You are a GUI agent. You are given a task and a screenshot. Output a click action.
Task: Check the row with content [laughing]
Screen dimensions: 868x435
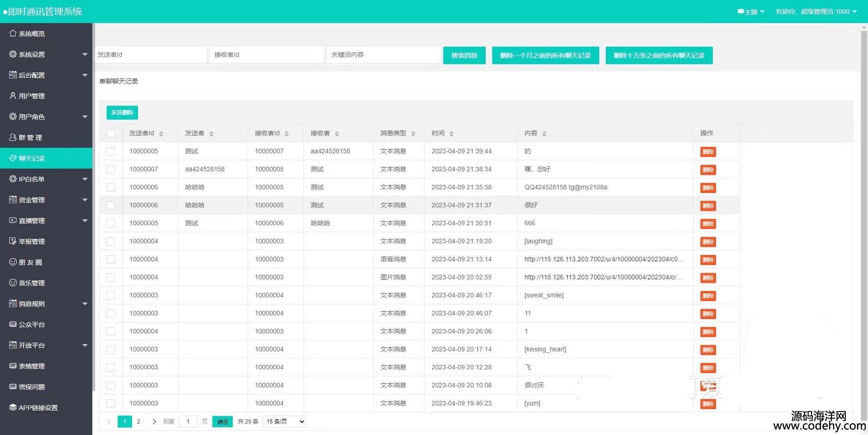pos(111,242)
